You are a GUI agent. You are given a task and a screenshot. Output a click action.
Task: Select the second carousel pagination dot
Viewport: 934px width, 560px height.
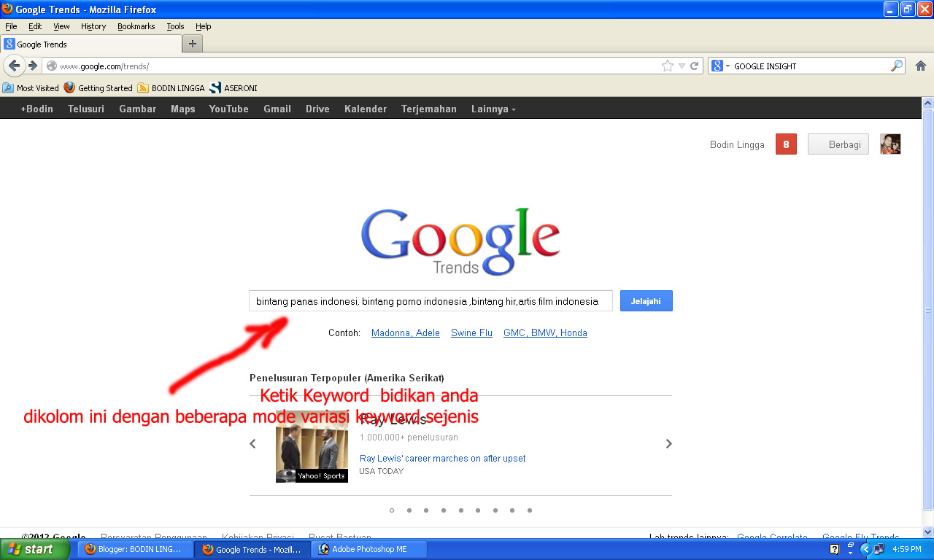click(x=409, y=510)
